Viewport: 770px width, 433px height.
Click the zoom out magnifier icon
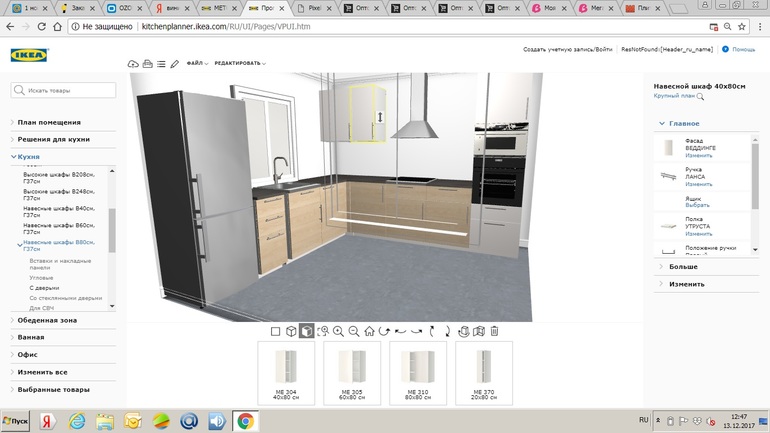click(x=354, y=331)
